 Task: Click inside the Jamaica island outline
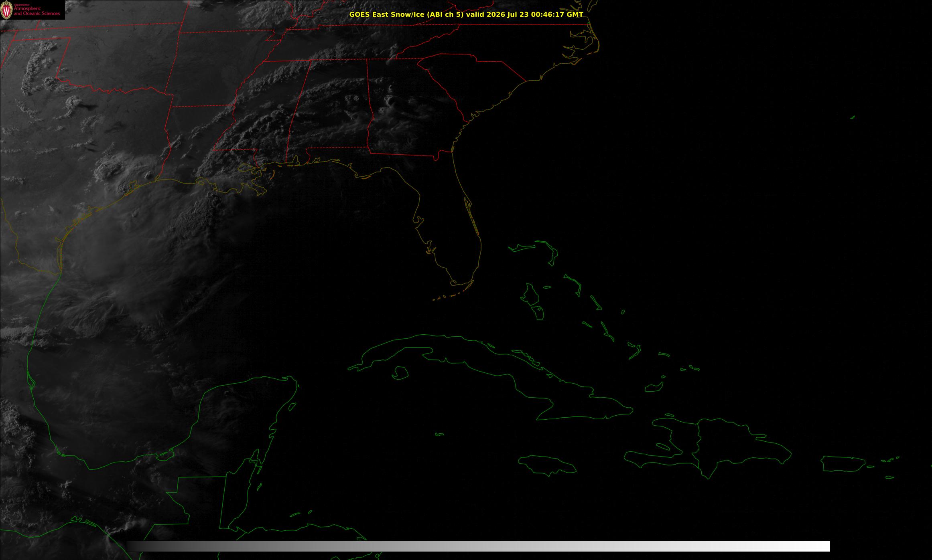[x=548, y=464]
